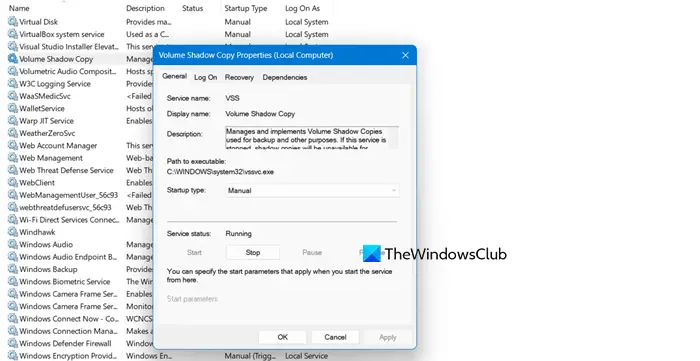Click the Wi-Fi Direct Services gear icon
The height and width of the screenshot is (361, 700).
point(12,220)
